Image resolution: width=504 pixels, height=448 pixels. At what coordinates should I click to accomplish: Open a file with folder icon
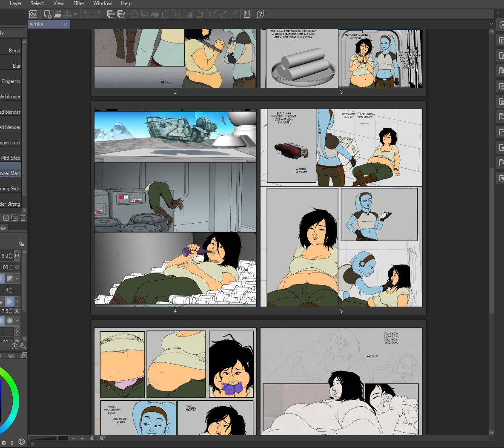tap(57, 14)
